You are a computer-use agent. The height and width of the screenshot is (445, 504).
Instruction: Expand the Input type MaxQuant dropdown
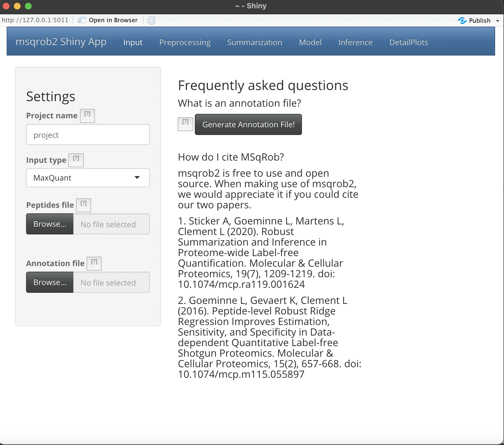click(88, 178)
